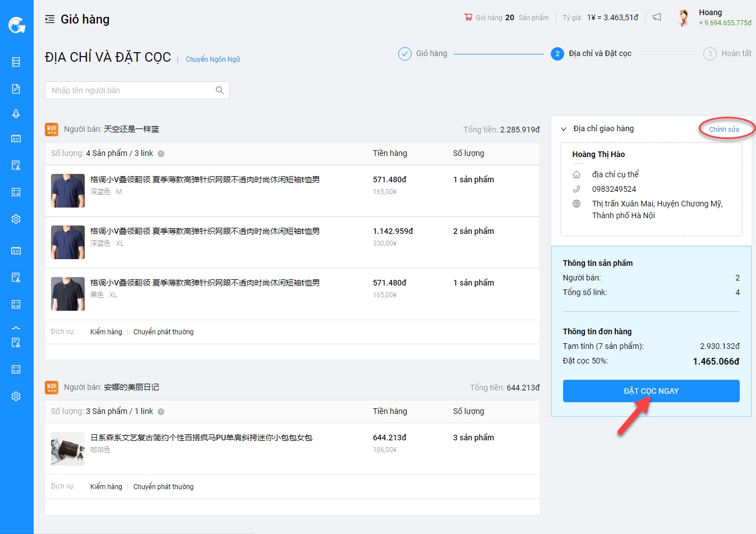Expand the small chevron in sidebar

(16, 328)
